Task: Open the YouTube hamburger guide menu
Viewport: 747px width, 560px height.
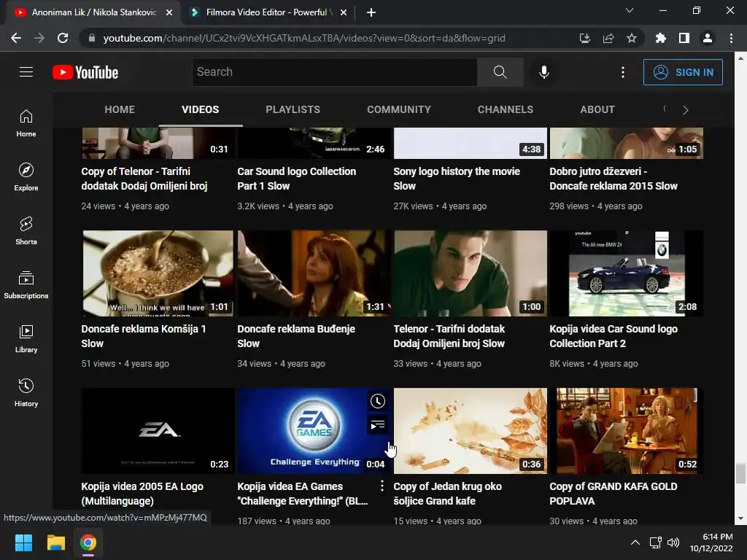Action: point(26,72)
